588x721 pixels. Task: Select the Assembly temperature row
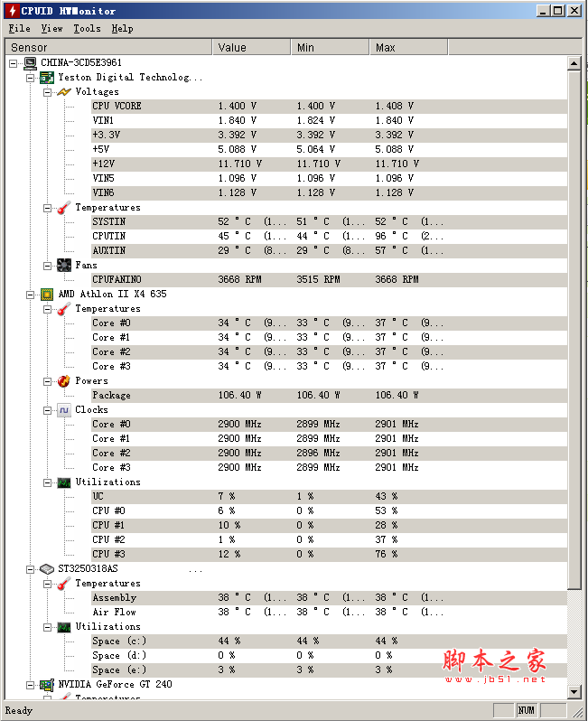(329, 598)
